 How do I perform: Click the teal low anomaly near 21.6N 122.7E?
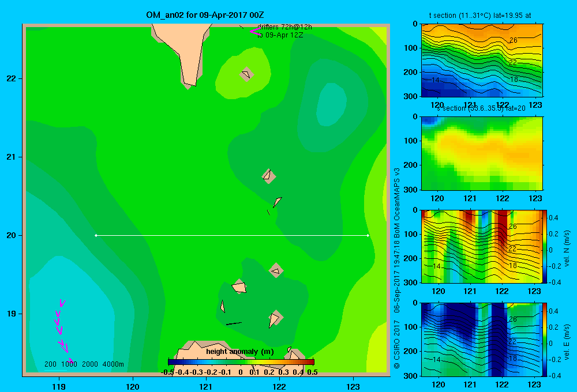pyautogui.click(x=331, y=104)
